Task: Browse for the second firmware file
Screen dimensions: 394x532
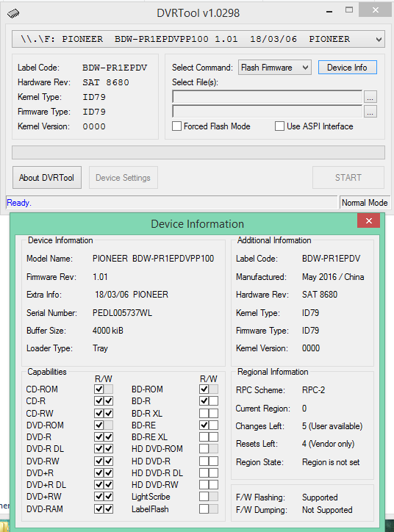Action: [x=370, y=111]
